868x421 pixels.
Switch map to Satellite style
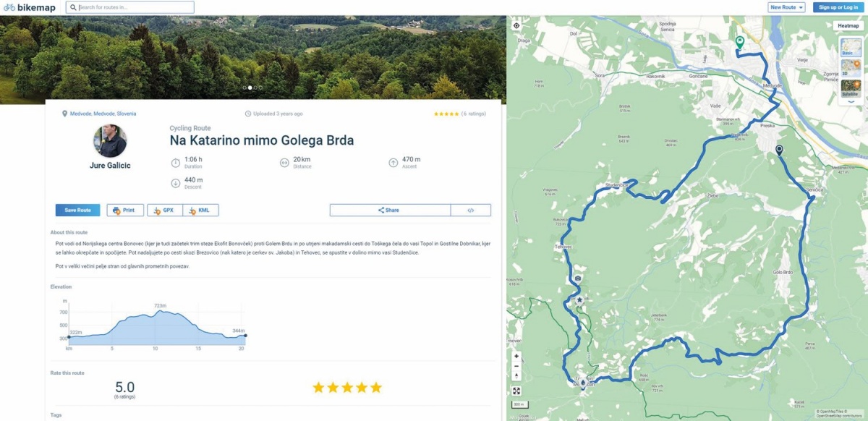[851, 89]
